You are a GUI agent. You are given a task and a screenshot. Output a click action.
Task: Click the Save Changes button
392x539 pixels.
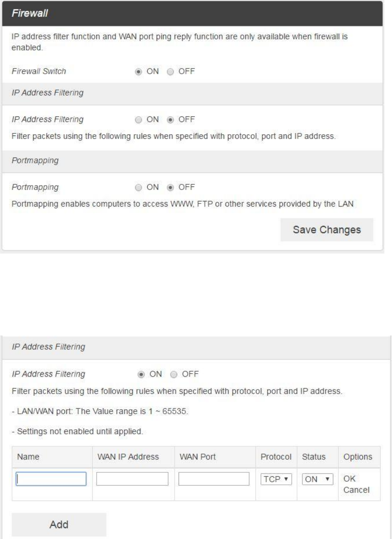[326, 230]
